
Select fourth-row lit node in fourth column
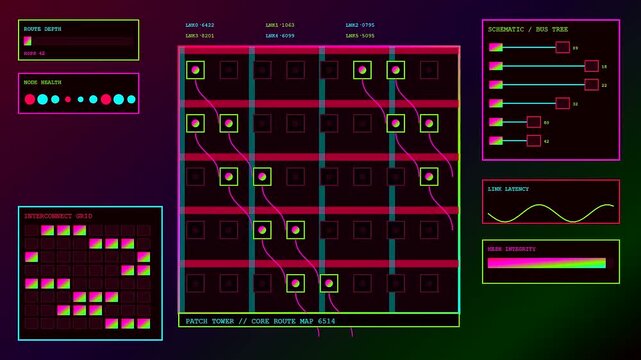click(295, 230)
